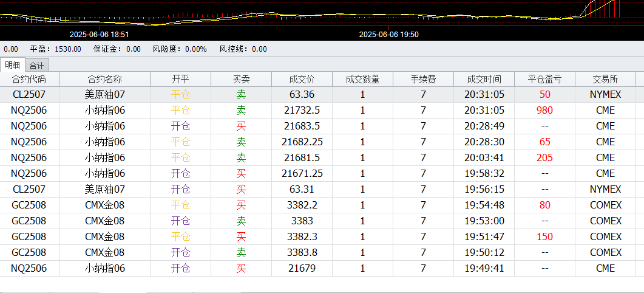Viewport: 644px width, 293px height.
Task: Click CME in the 21681.5 row
Action: (605, 157)
